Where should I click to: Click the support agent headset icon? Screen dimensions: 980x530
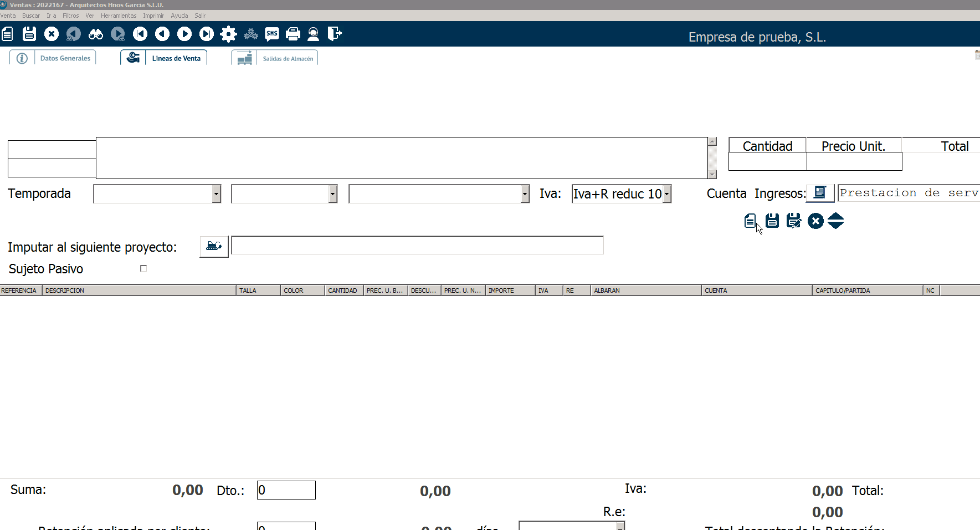pyautogui.click(x=314, y=34)
